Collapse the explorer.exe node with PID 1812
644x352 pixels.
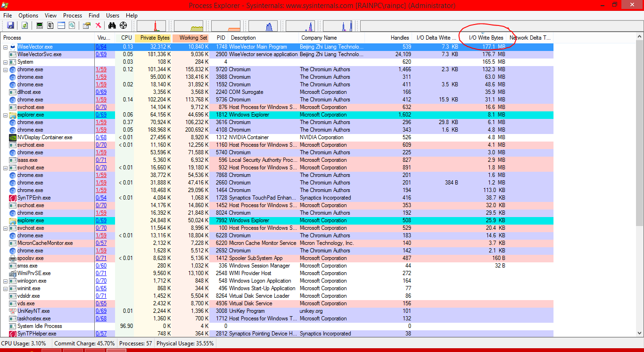tap(6, 115)
